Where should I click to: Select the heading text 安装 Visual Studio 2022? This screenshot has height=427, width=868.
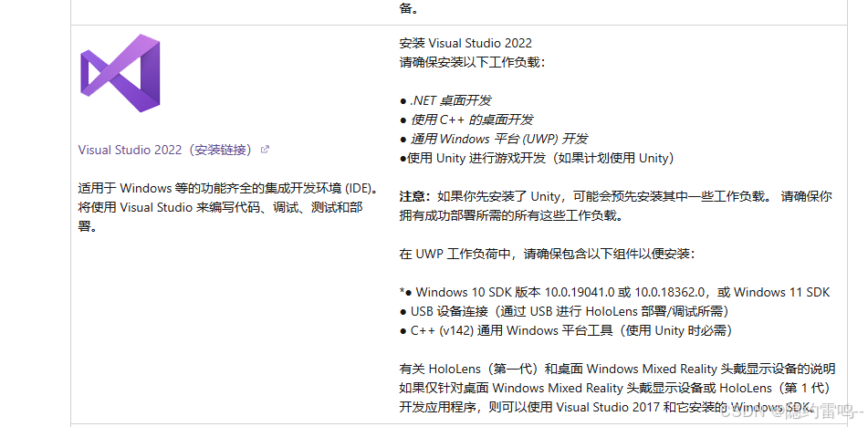point(465,43)
